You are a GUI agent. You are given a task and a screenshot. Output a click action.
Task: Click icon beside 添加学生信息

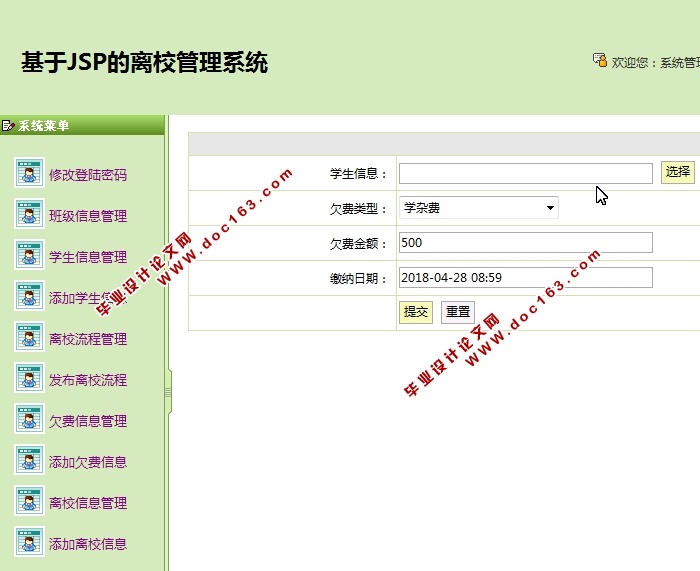coord(29,296)
